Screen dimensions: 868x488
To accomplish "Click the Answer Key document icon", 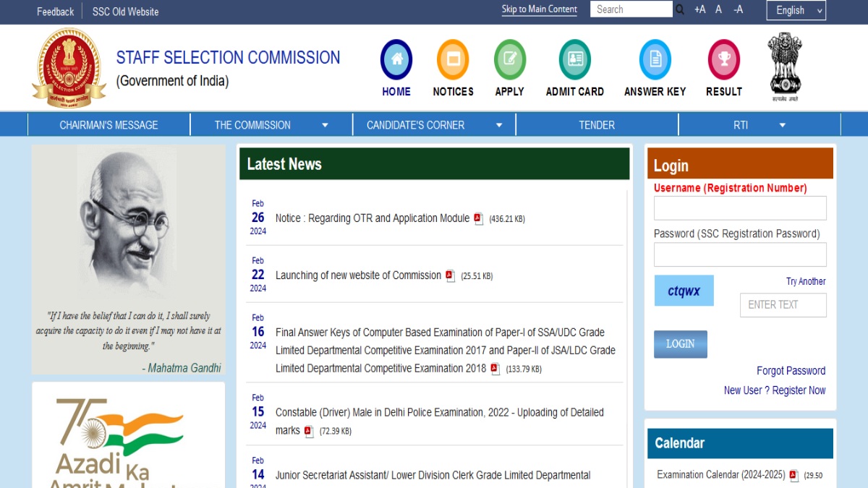I will pyautogui.click(x=655, y=60).
